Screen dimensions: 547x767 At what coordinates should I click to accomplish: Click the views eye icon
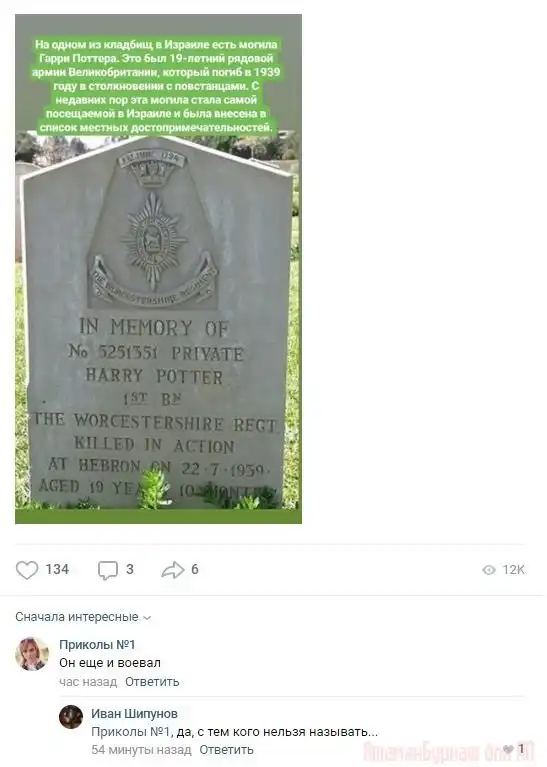(x=489, y=570)
